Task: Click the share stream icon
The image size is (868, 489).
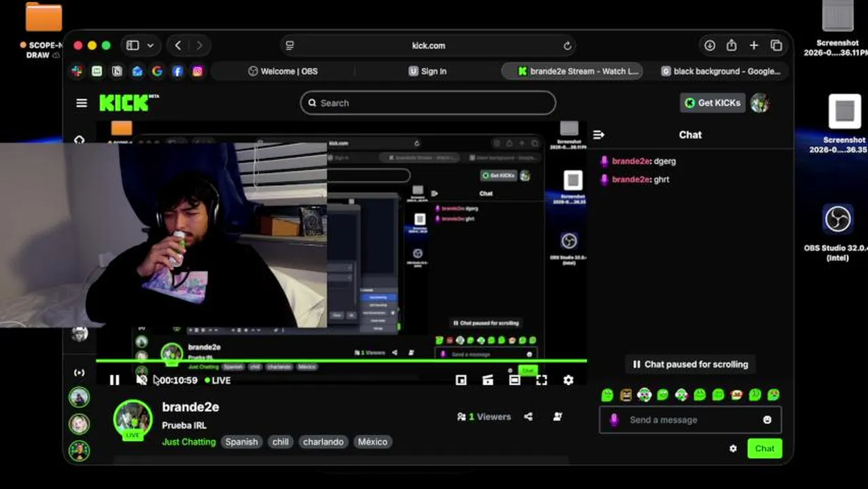Action: click(x=528, y=417)
